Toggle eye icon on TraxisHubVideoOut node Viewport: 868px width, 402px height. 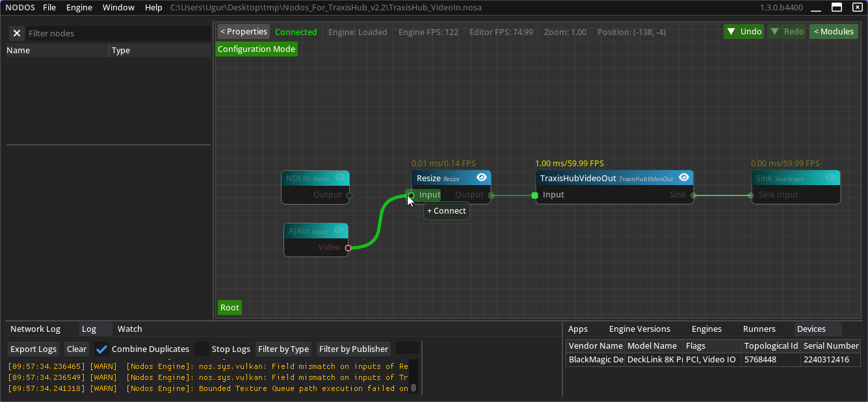684,177
